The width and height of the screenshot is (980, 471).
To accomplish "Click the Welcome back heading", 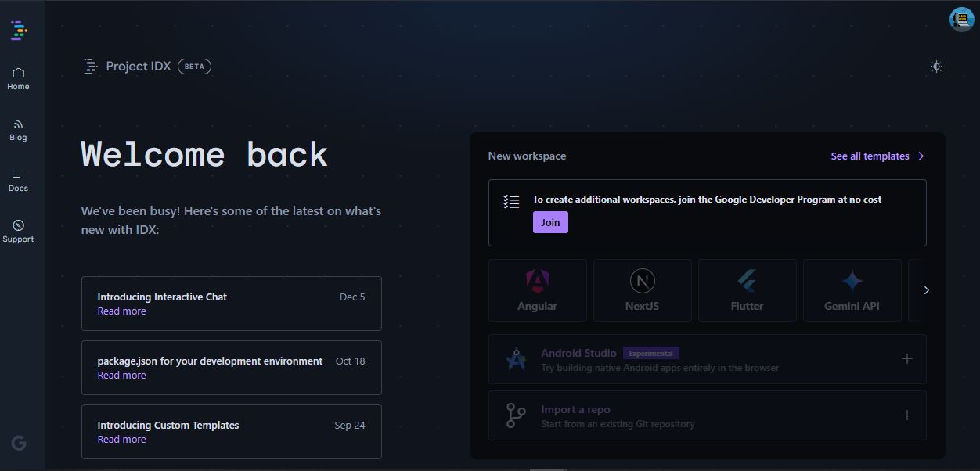I will point(205,154).
